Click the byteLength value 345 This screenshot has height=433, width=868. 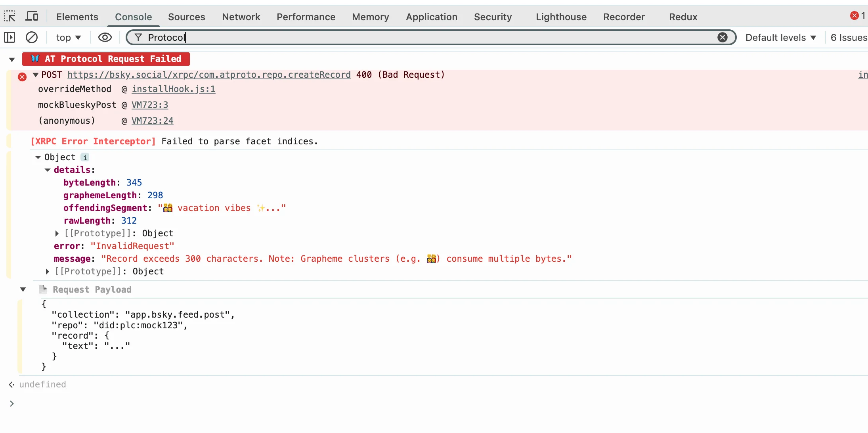(134, 182)
